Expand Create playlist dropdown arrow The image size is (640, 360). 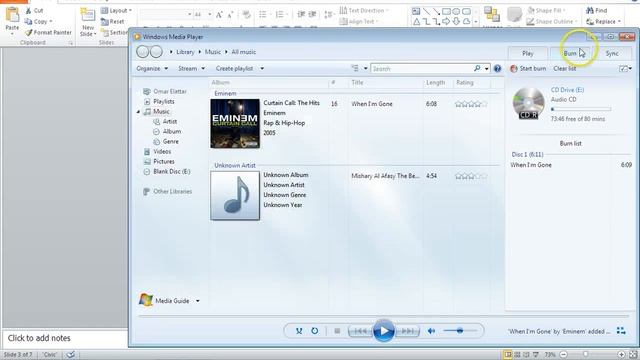262,69
